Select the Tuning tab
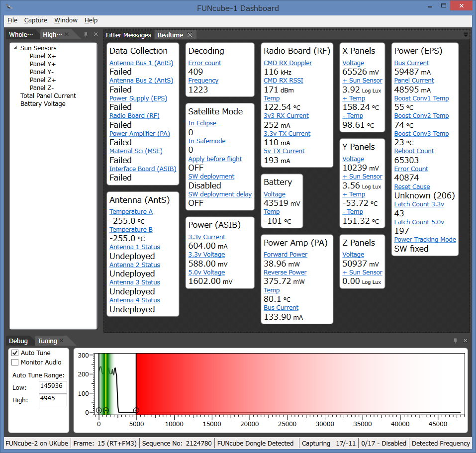 click(x=47, y=341)
